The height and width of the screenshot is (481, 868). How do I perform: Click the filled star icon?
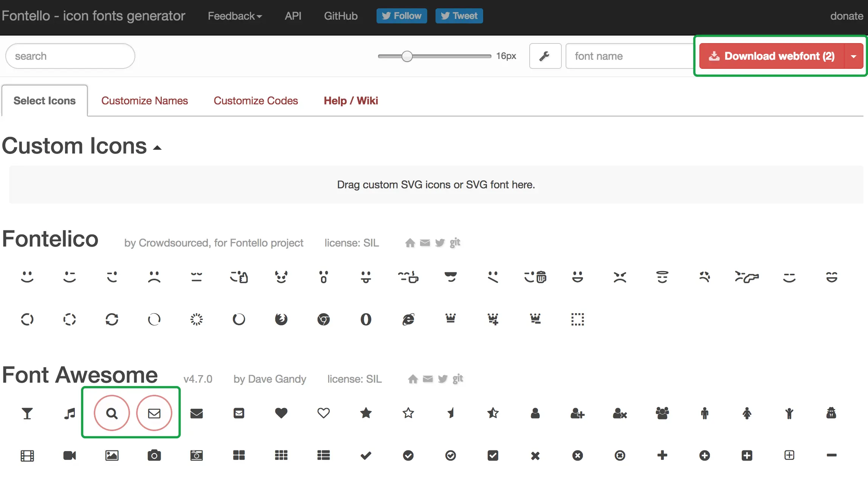coord(366,413)
